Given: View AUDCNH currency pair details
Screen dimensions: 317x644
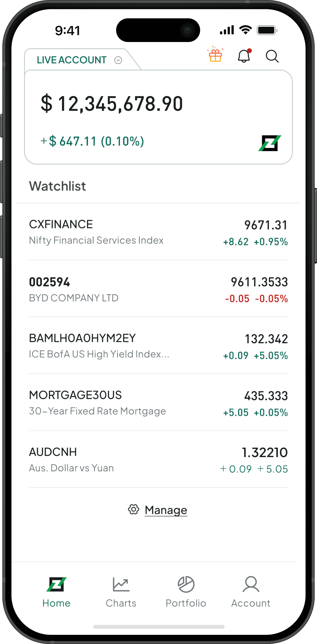Looking at the screenshot, I should pos(158,460).
